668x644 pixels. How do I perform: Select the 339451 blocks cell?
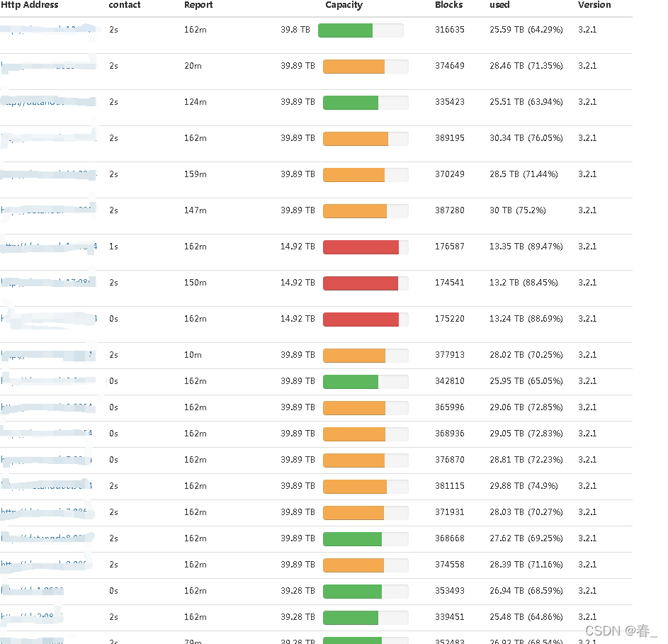point(449,618)
